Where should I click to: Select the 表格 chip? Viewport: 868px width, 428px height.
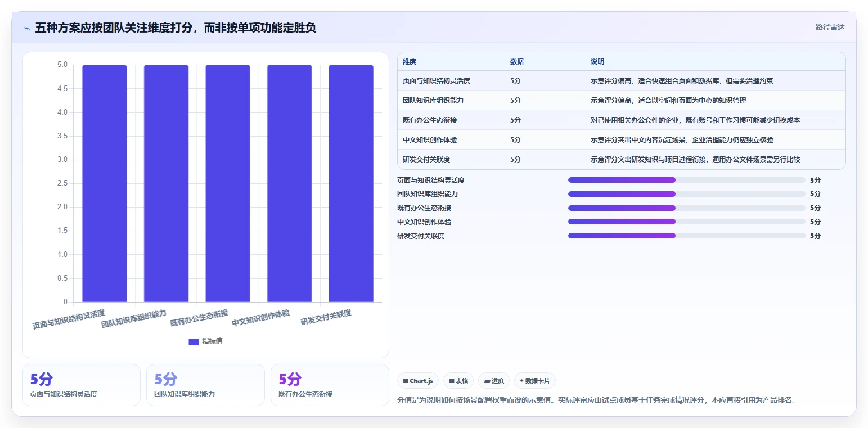[458, 381]
